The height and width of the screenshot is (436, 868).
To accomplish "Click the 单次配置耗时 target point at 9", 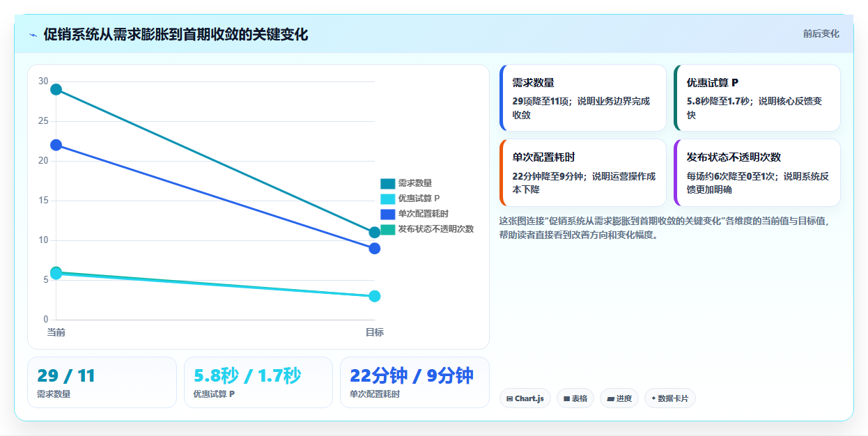I will 375,249.
